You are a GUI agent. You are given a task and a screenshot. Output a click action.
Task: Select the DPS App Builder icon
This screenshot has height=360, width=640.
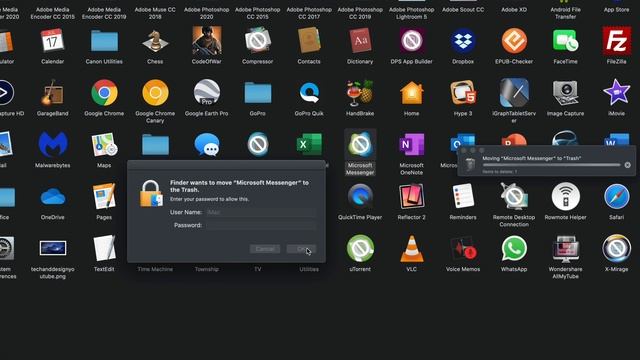tap(411, 41)
